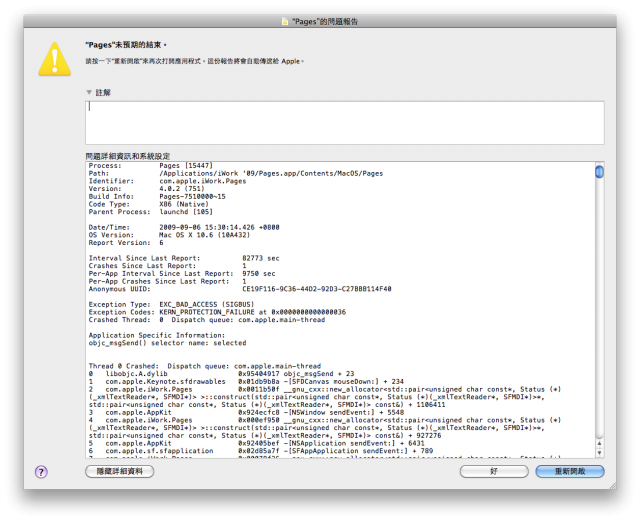Click the yellow warning triangle icon
The width and height of the screenshot is (640, 522).
tap(55, 60)
